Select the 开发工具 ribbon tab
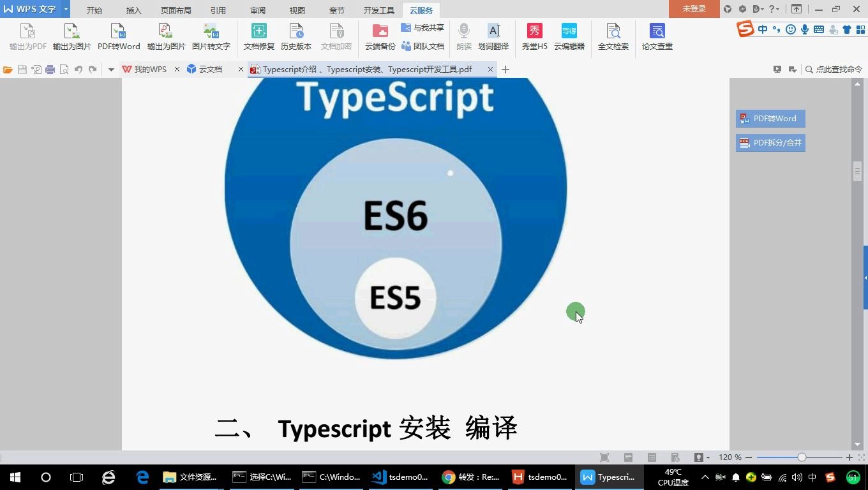 coord(379,10)
